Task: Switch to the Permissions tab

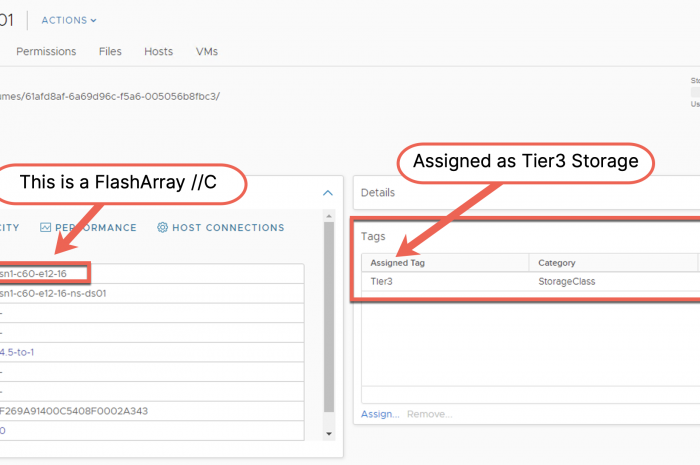Action: coord(46,51)
